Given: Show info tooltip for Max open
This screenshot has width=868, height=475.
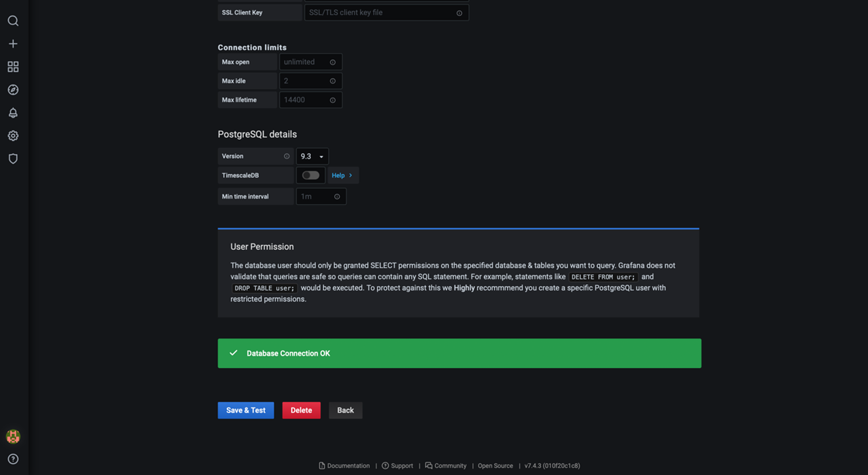Looking at the screenshot, I should coord(332,62).
